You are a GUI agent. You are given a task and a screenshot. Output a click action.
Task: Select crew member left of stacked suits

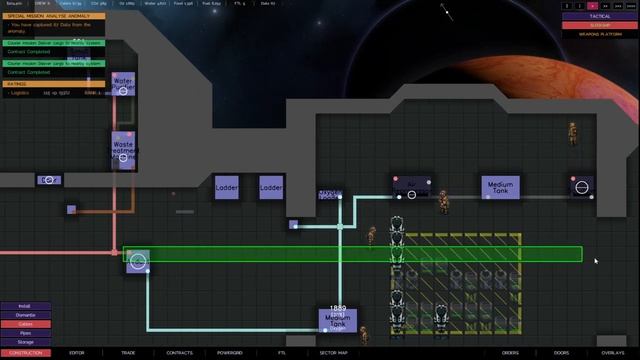[371, 236]
